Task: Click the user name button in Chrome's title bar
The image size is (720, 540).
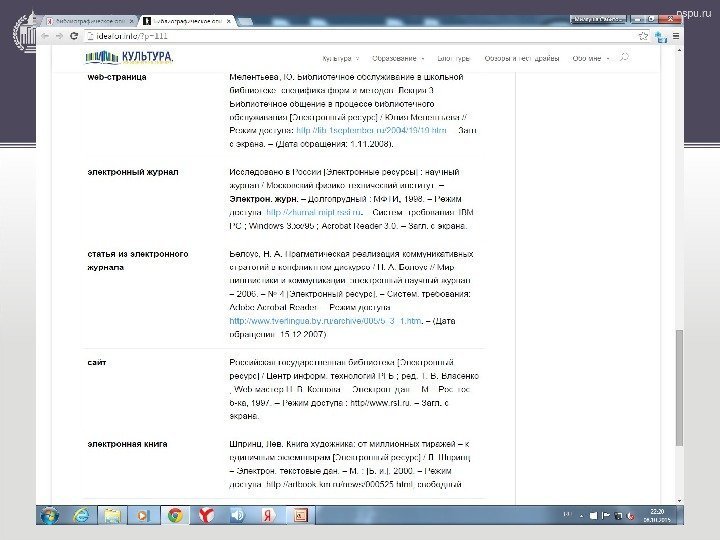Action: pyautogui.click(x=598, y=19)
